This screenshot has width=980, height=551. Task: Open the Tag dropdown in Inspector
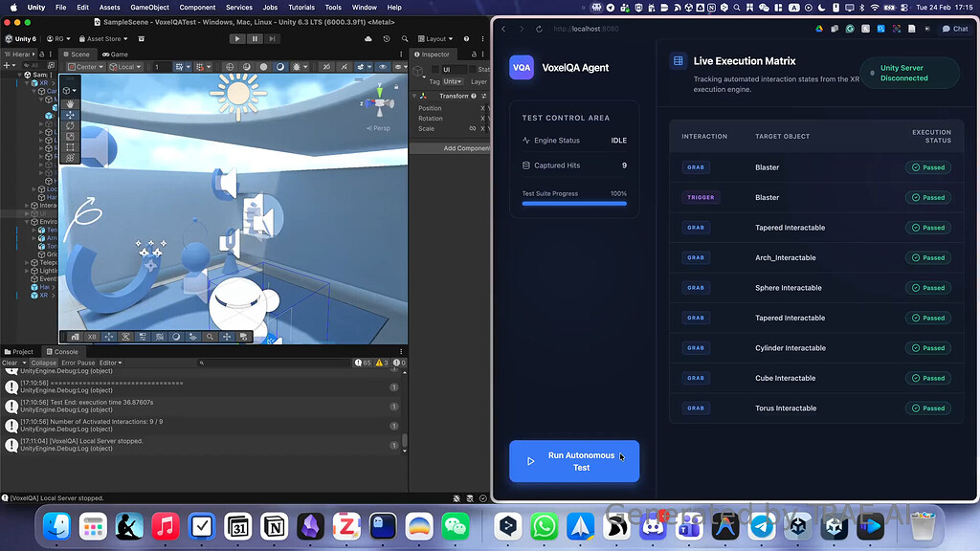tap(453, 82)
